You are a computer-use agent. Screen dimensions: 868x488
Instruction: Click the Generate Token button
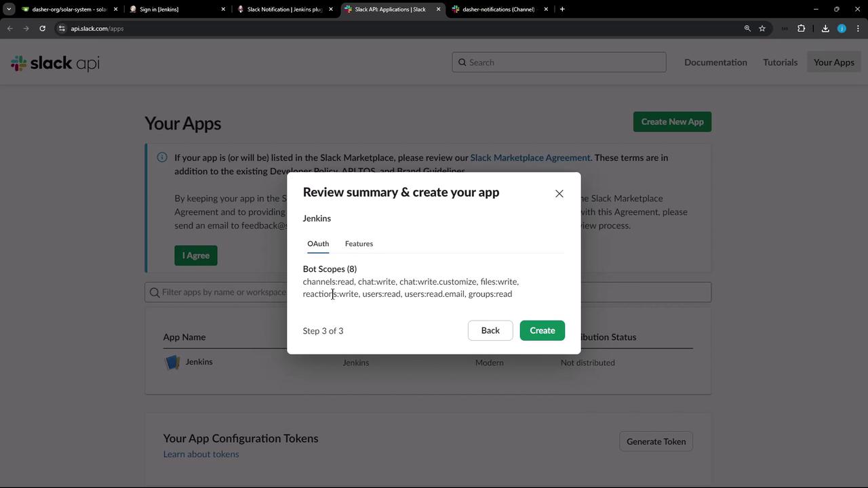pos(656,442)
